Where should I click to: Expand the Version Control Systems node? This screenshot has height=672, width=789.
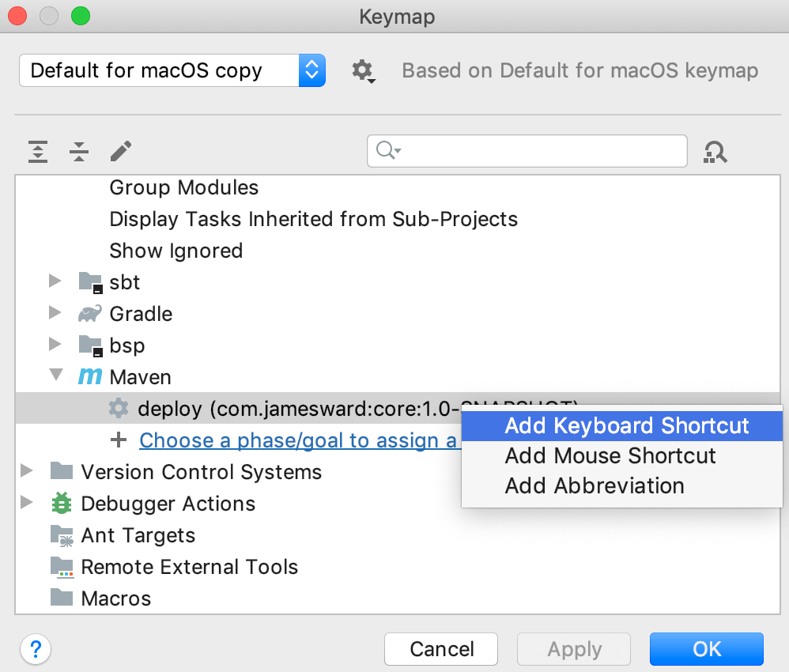[x=28, y=471]
